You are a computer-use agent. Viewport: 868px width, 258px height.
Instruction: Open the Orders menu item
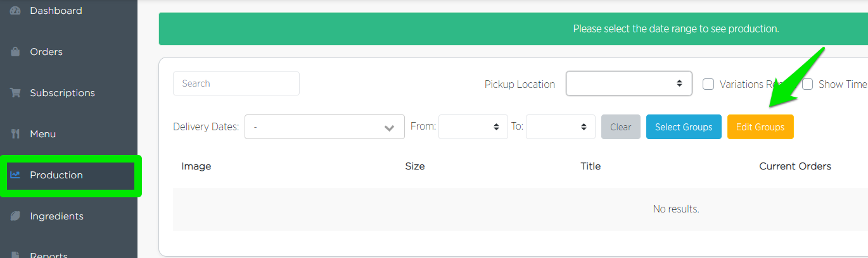click(46, 52)
